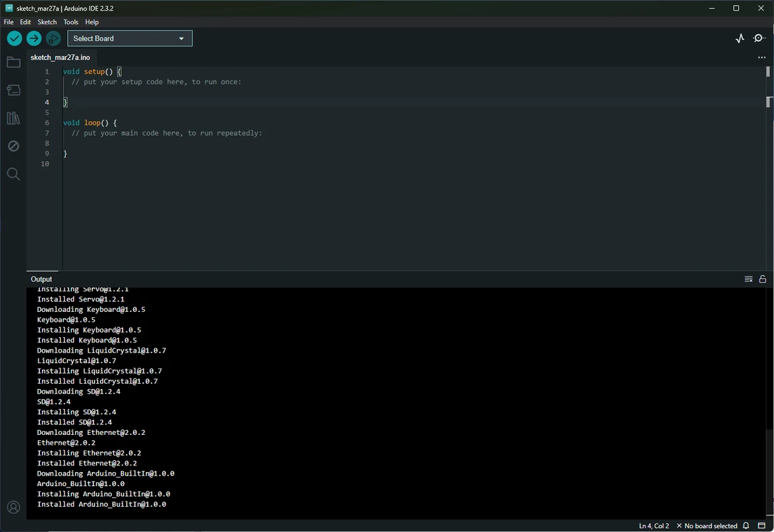Click the Arduino IDE title bar logo
The image size is (774, 532).
coord(9,8)
